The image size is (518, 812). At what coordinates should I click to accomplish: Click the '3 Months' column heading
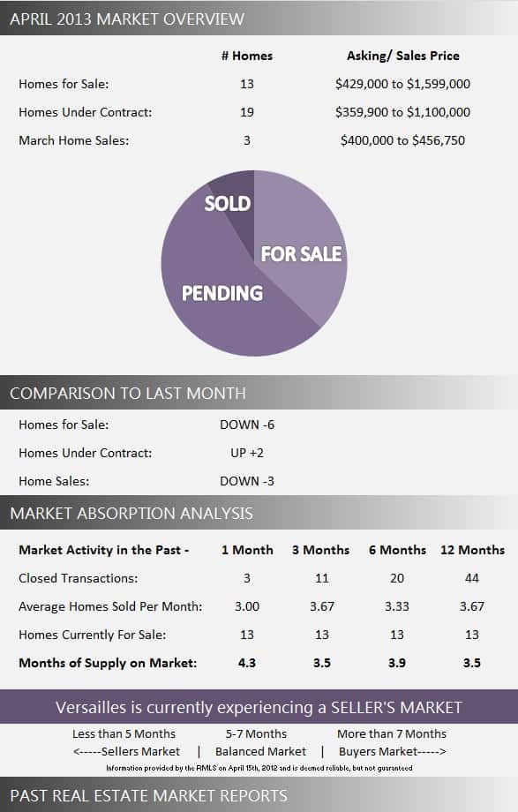[320, 550]
